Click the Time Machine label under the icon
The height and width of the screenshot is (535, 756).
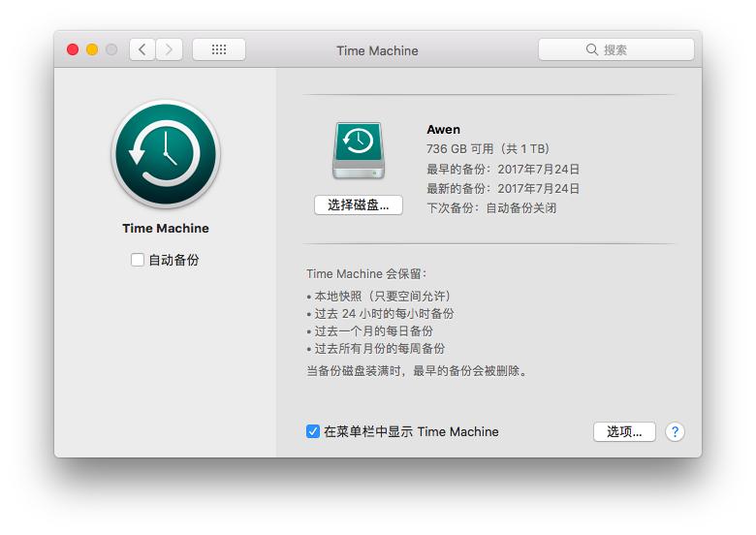(166, 229)
